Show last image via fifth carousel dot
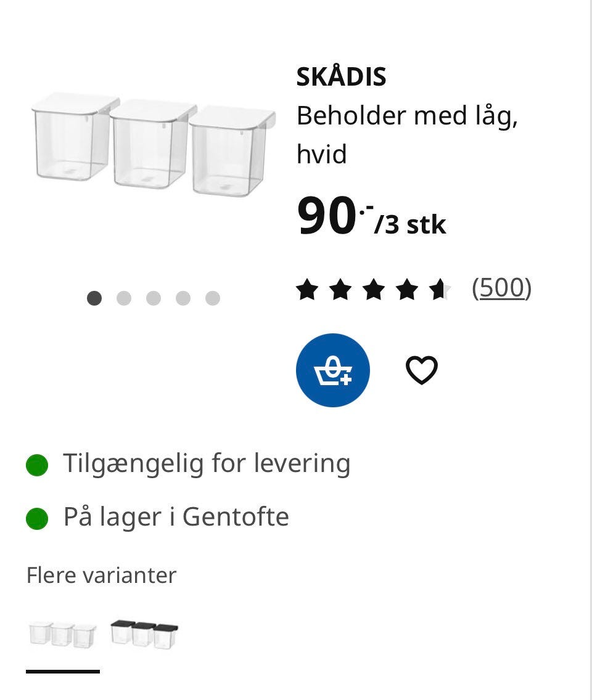 tap(213, 298)
